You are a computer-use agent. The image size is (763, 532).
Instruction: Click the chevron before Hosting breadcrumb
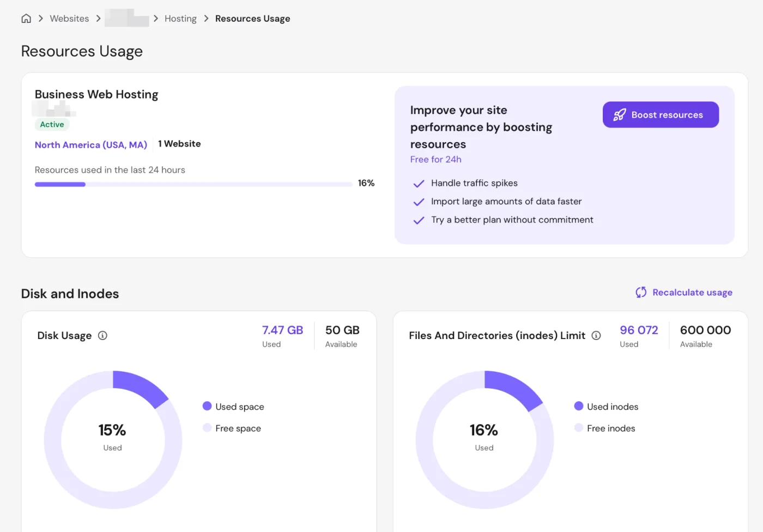click(156, 19)
